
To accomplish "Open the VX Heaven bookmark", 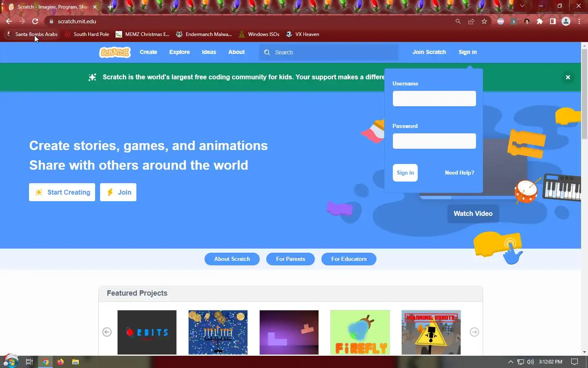I will click(x=303, y=34).
